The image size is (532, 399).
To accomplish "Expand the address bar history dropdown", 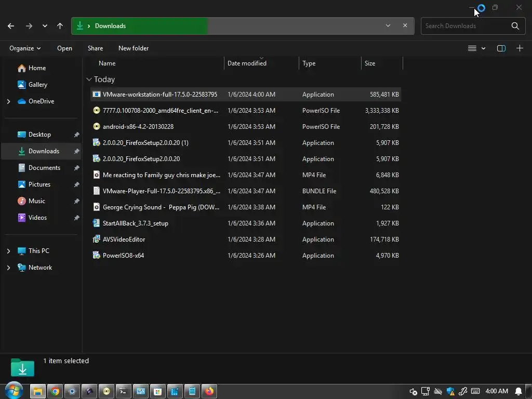I will pos(388,26).
